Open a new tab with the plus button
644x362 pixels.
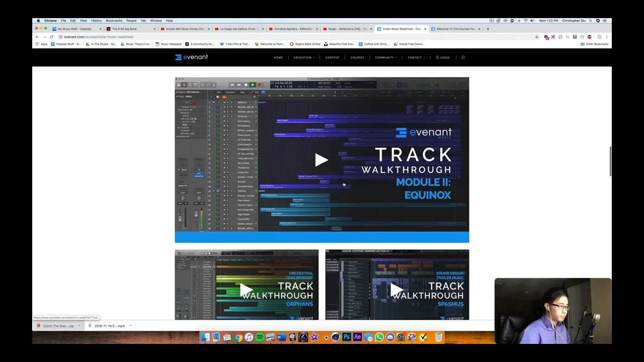click(488, 29)
